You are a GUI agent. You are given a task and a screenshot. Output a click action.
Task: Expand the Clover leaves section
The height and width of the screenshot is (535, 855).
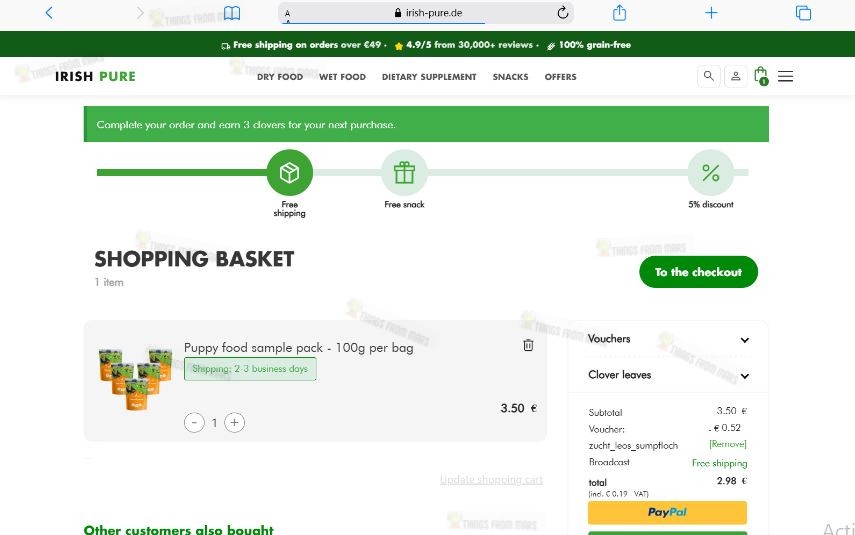pyautogui.click(x=668, y=375)
